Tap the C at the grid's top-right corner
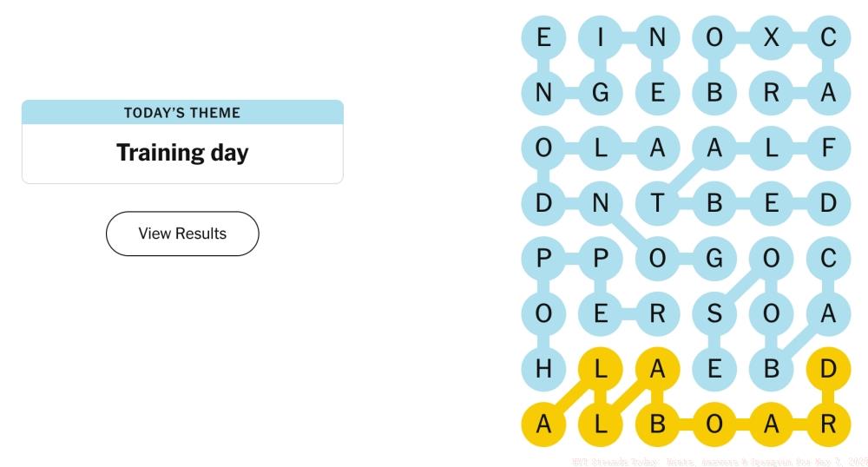The image size is (868, 467). click(x=828, y=37)
